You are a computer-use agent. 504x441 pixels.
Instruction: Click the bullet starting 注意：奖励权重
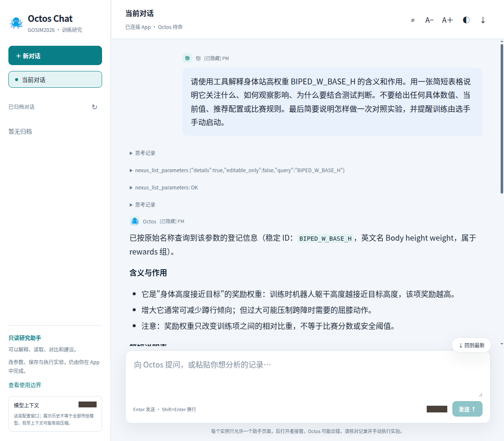coord(268,326)
